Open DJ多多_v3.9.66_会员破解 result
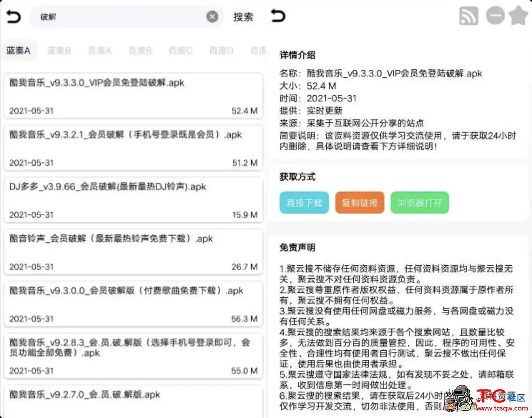Viewport: 532px width, 418px height. [x=133, y=200]
